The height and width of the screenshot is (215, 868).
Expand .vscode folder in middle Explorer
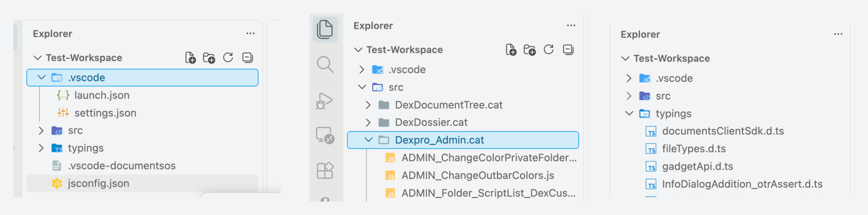362,70
